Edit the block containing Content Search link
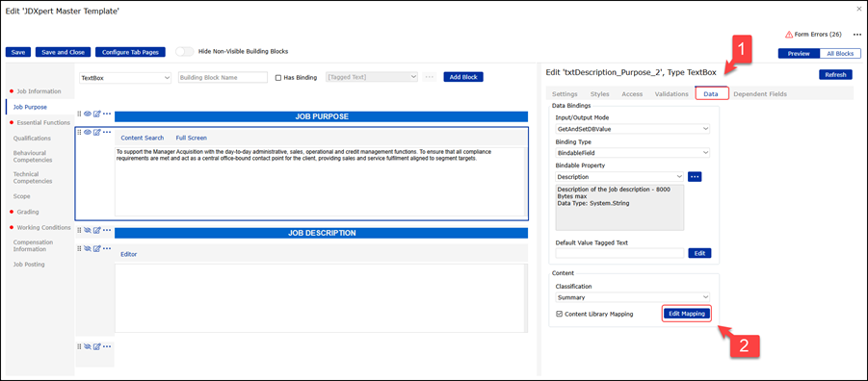 pyautogui.click(x=97, y=132)
